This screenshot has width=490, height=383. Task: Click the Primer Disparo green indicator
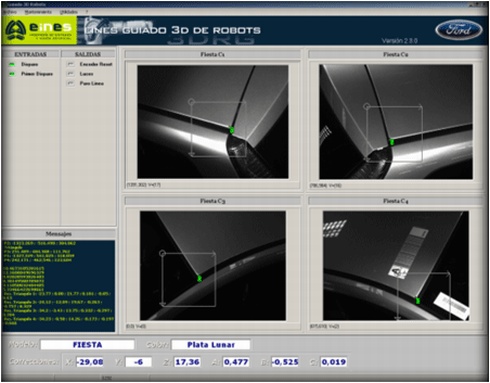click(x=12, y=74)
